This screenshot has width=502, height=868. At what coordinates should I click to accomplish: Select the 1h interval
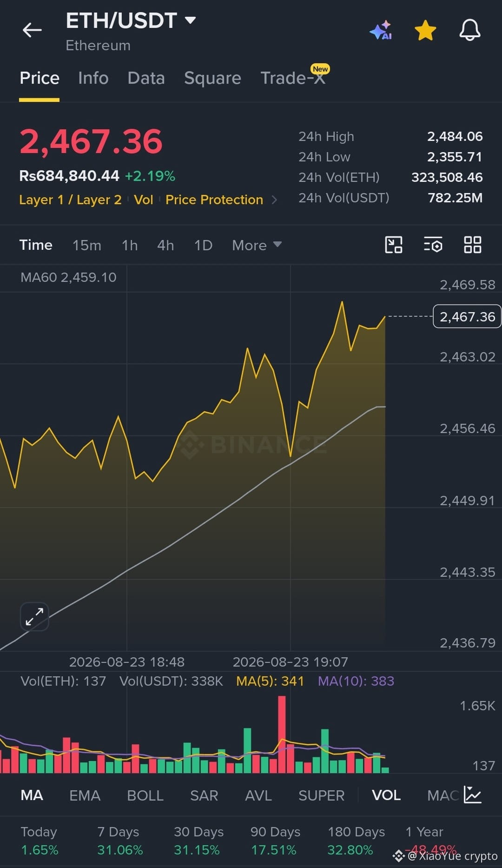click(x=130, y=245)
